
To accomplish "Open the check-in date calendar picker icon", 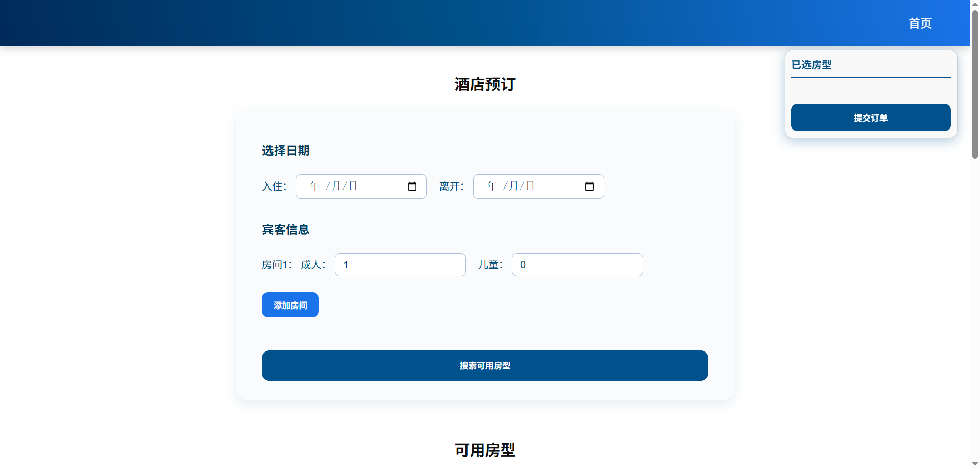I will tap(412, 186).
